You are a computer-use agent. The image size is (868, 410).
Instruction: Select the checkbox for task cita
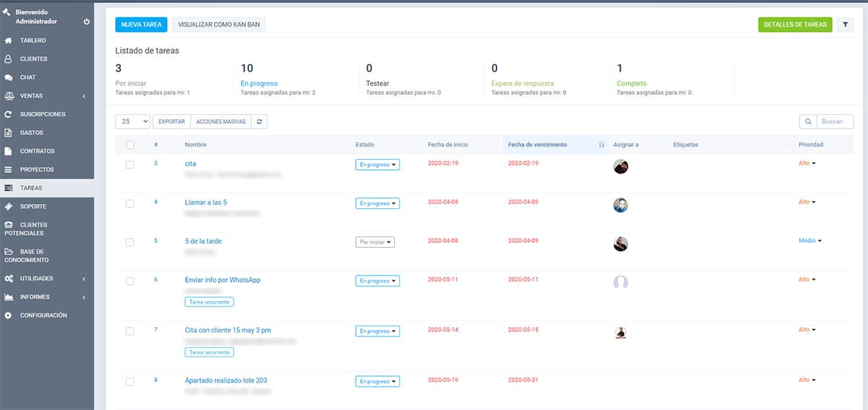[130, 165]
